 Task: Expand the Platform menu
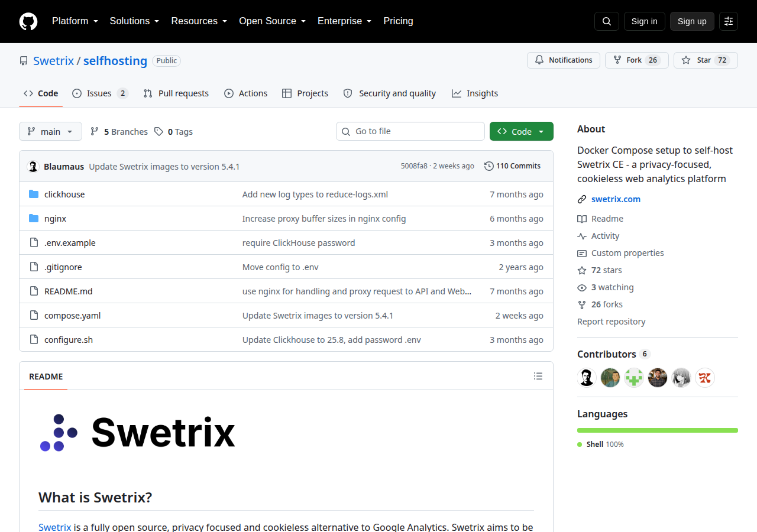pyautogui.click(x=75, y=21)
